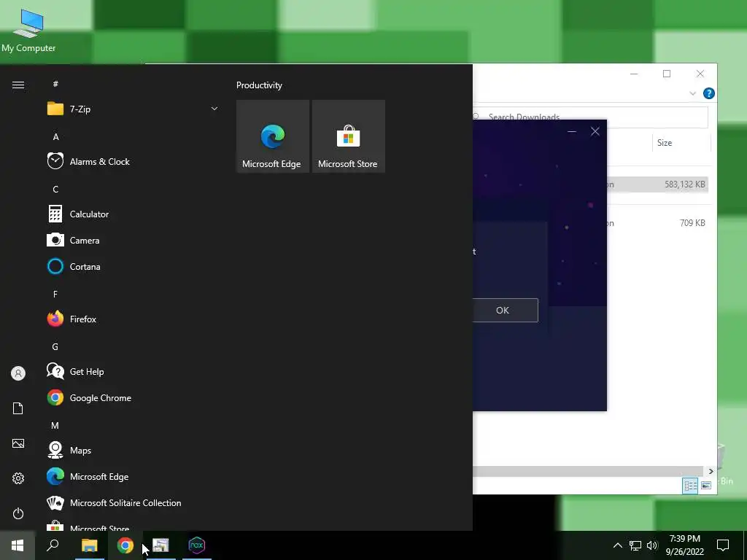This screenshot has height=560, width=747.
Task: Open the 7-Zip folder in Start menu
Action: (x=132, y=109)
